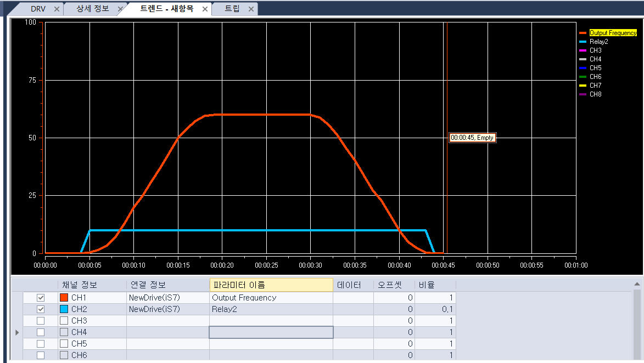The image size is (644, 363).
Task: Open parameter selection for CH5 row
Action: [x=270, y=343]
